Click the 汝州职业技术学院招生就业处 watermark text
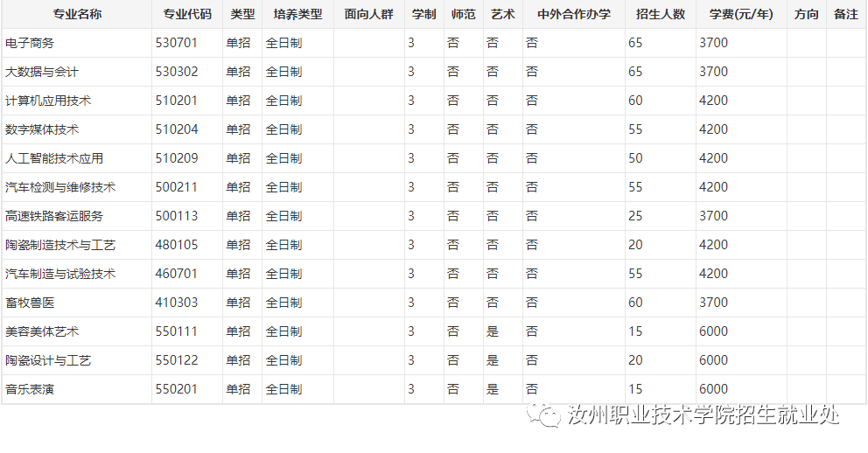 703,416
